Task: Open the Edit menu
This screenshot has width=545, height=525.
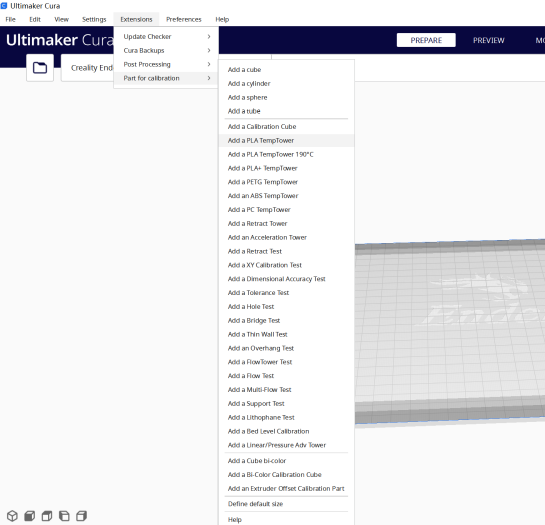Action: coord(35,19)
